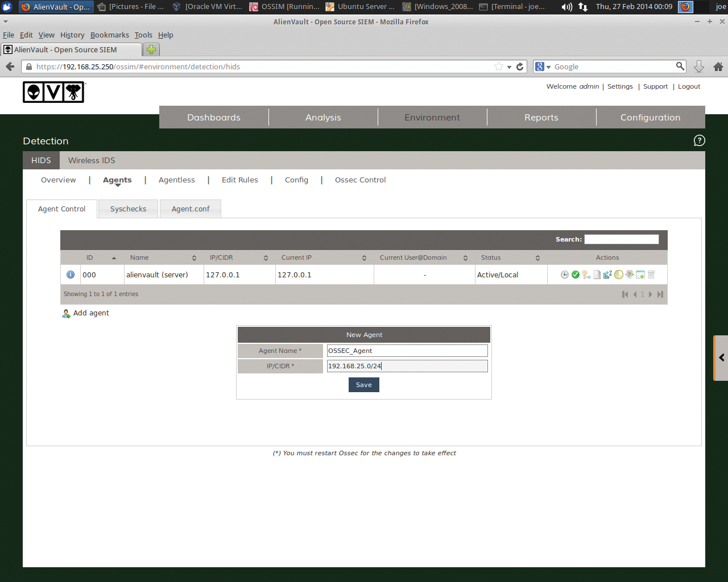Open the Dashboards menu

point(214,117)
